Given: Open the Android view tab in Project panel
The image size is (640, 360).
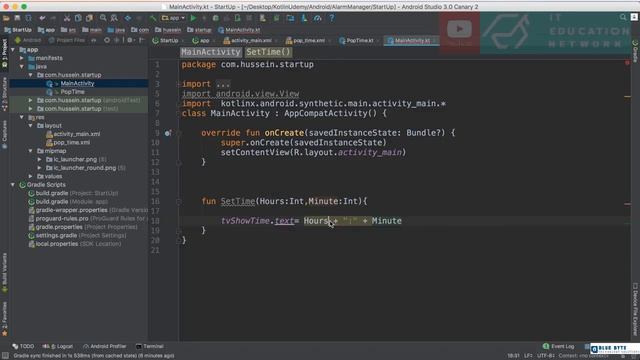Looking at the screenshot, I should pyautogui.click(x=28, y=40).
